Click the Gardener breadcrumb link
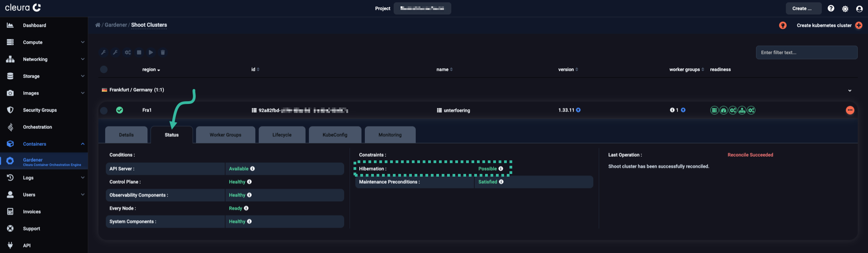Screen dimensions: 868x253 116,25
